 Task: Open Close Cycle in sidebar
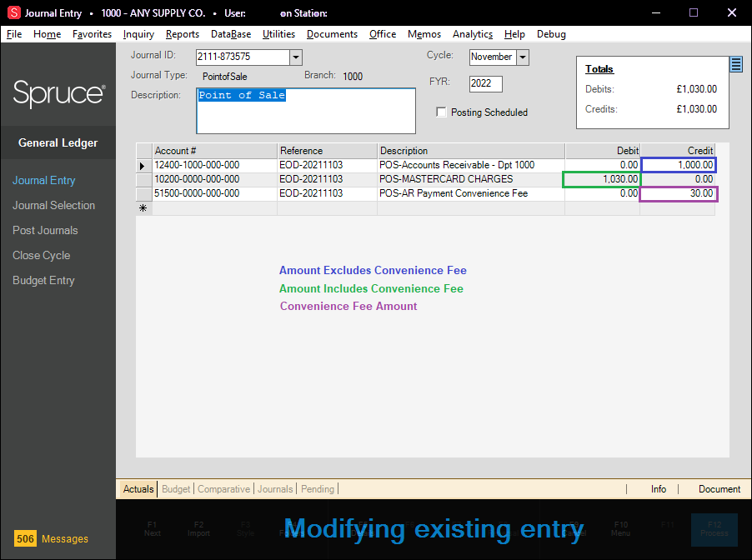point(41,256)
